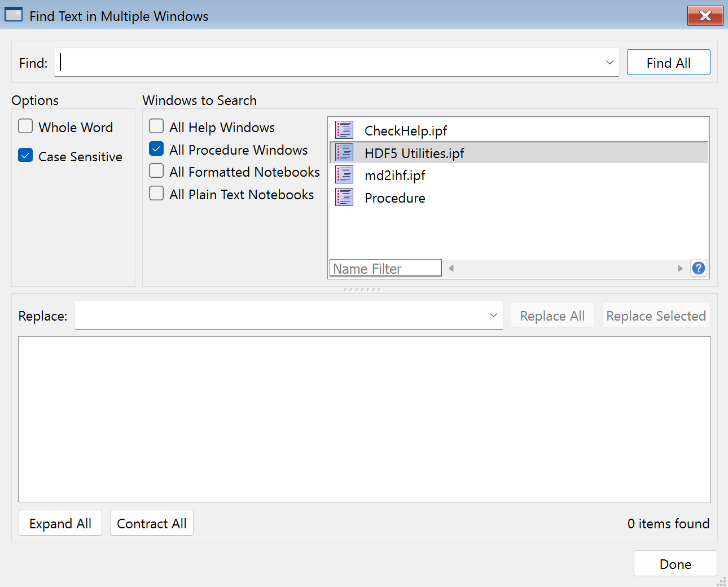Image resolution: width=728 pixels, height=587 pixels.
Task: Click the md2ihf.ipf procedure file icon
Action: (x=344, y=175)
